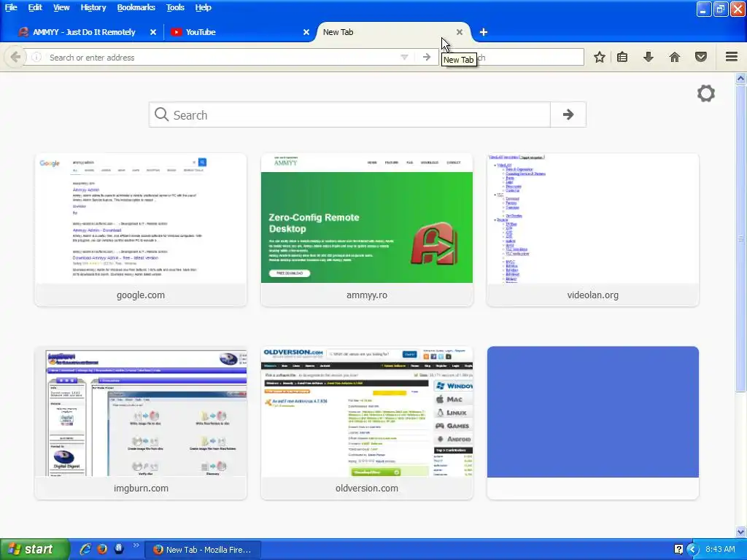
Task: Open the videolan.org tile thumbnail
Action: point(592,219)
